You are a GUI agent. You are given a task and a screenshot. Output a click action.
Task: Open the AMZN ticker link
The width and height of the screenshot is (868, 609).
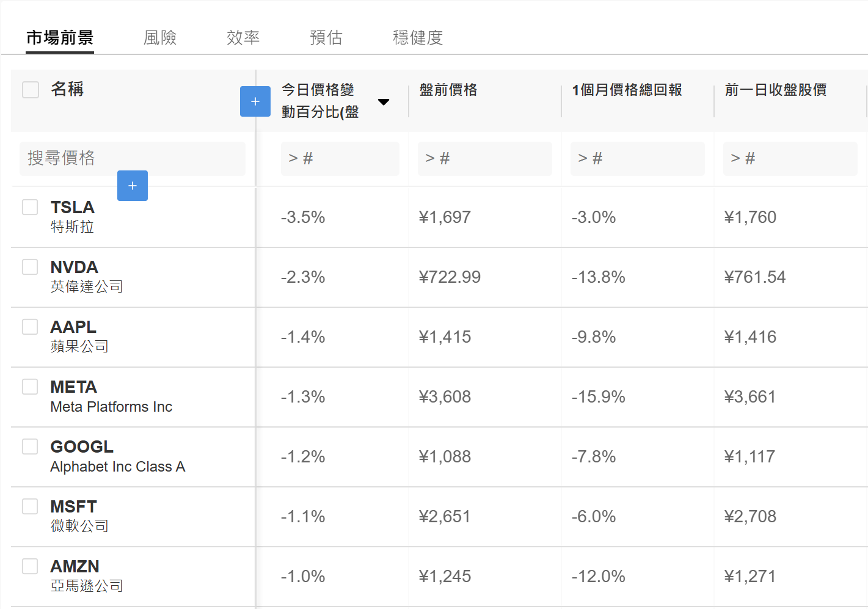click(x=75, y=566)
